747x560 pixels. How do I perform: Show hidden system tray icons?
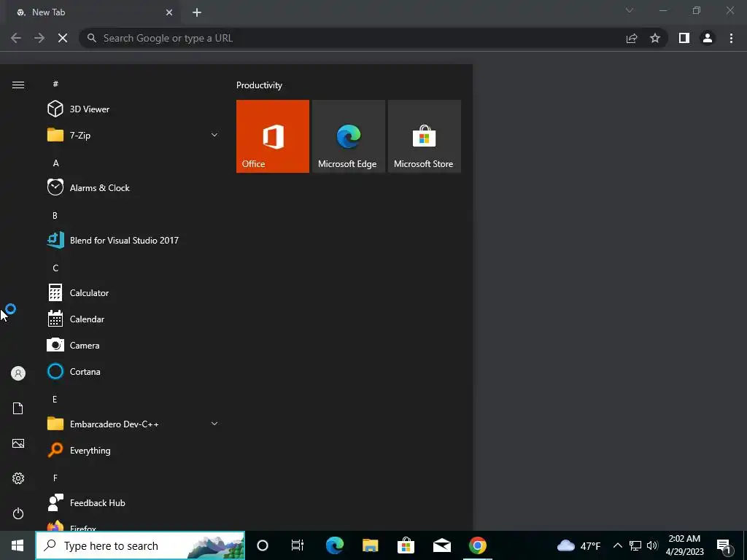point(617,545)
